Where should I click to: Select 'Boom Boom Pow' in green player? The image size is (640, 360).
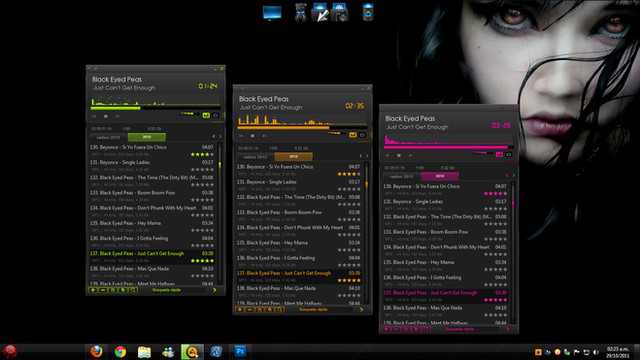coord(152,196)
